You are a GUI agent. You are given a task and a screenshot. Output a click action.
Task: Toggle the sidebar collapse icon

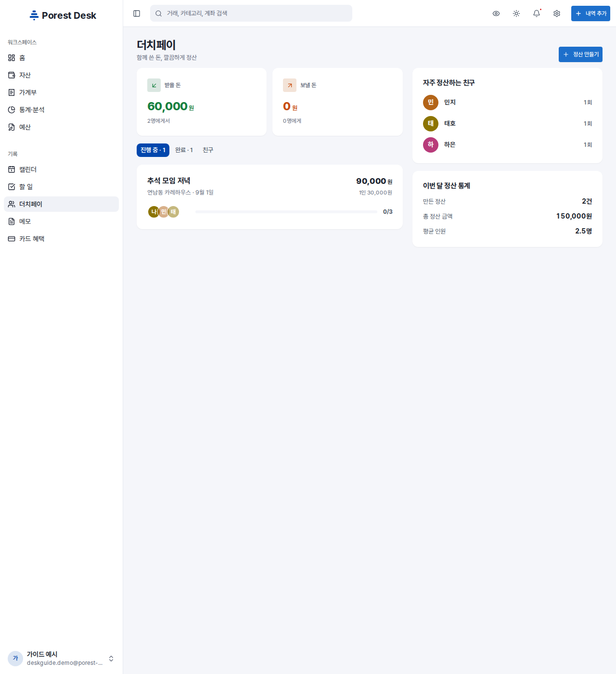click(x=137, y=13)
